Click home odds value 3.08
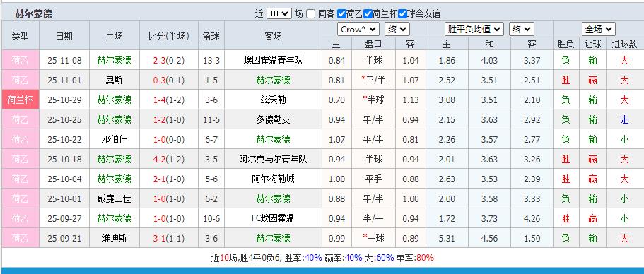644x274 pixels. (x=447, y=100)
